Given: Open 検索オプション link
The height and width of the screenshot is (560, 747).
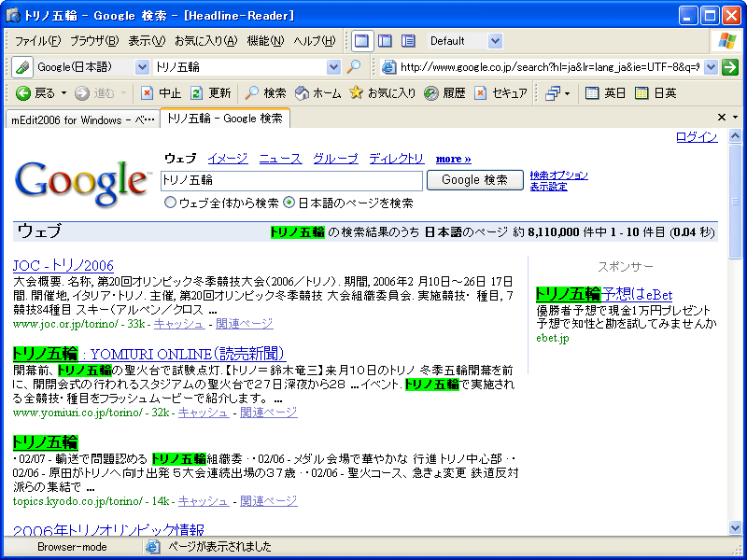Looking at the screenshot, I should tap(558, 175).
